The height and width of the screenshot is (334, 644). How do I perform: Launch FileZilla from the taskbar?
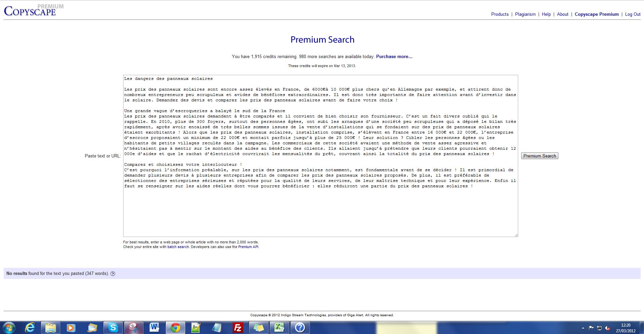coord(238,327)
